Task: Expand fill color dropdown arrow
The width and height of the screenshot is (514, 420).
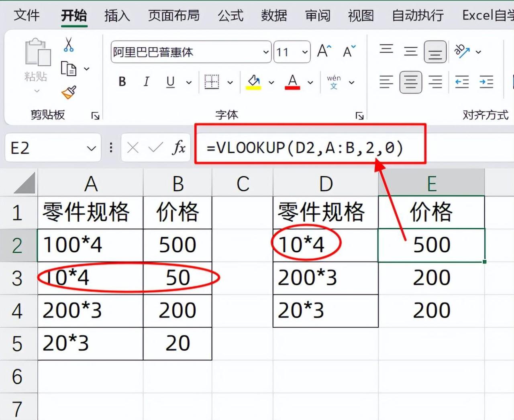Action: coord(271,83)
